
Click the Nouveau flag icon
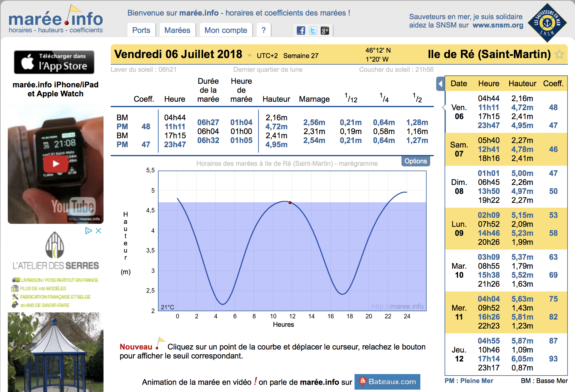(161, 343)
